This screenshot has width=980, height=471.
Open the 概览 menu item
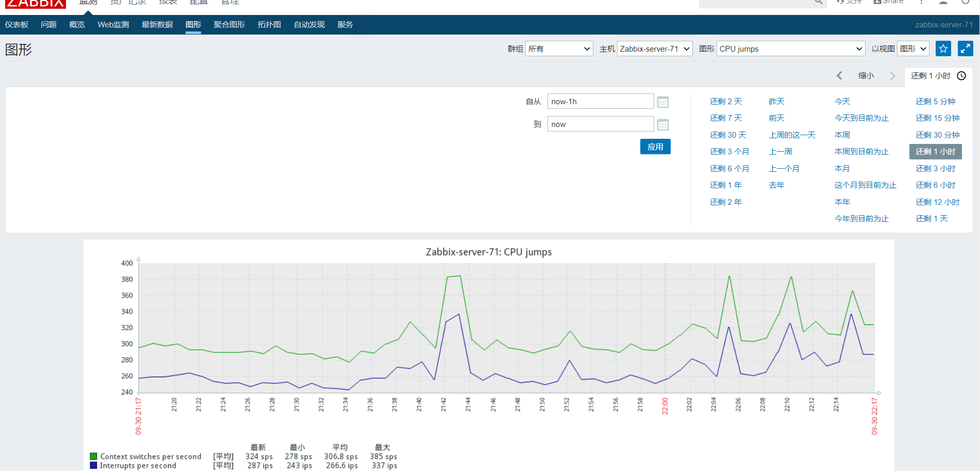(x=77, y=25)
